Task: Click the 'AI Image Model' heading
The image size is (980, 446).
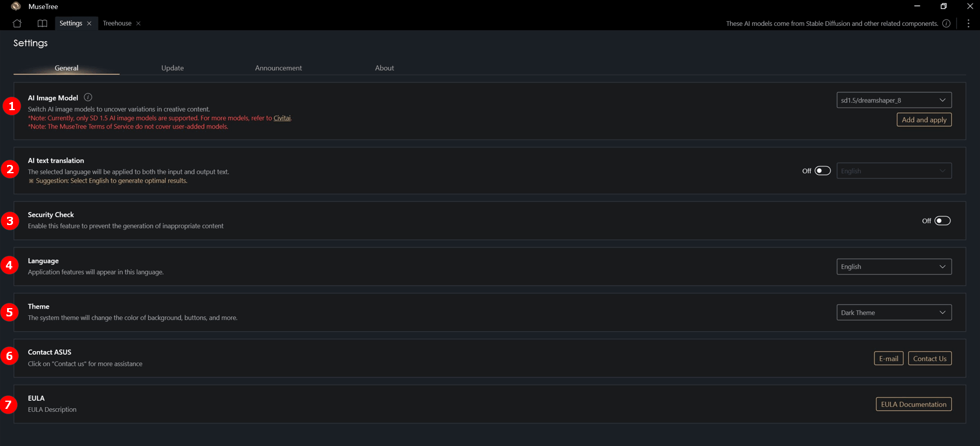Action: (x=53, y=98)
